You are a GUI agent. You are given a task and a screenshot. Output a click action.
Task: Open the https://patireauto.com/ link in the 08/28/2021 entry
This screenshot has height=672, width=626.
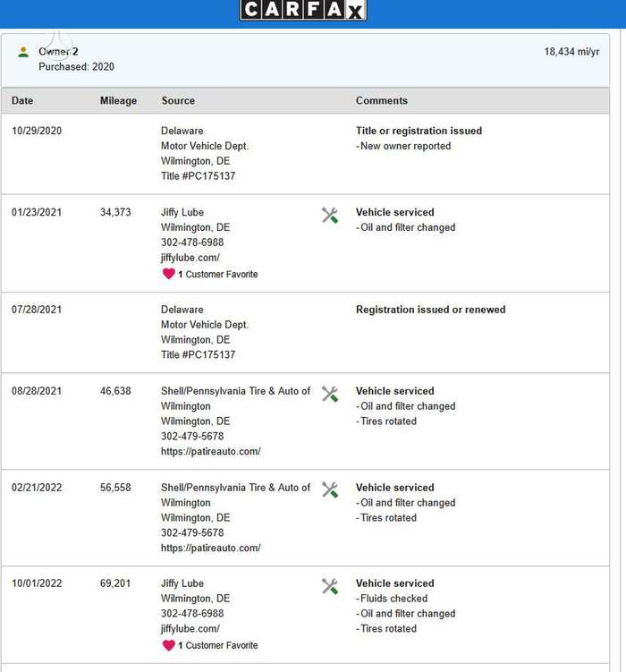click(211, 451)
